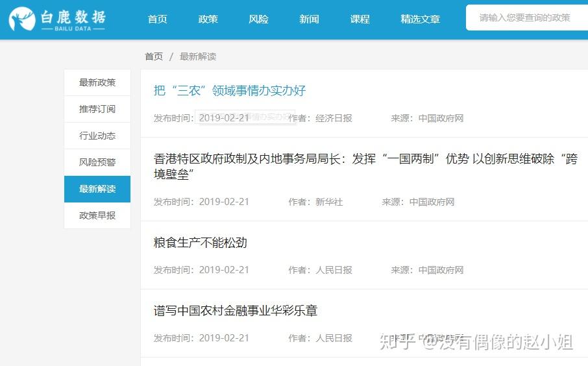Click publish date under 谱写中国农村金融事业华彩乐章
The width and height of the screenshot is (588, 366).
point(201,338)
